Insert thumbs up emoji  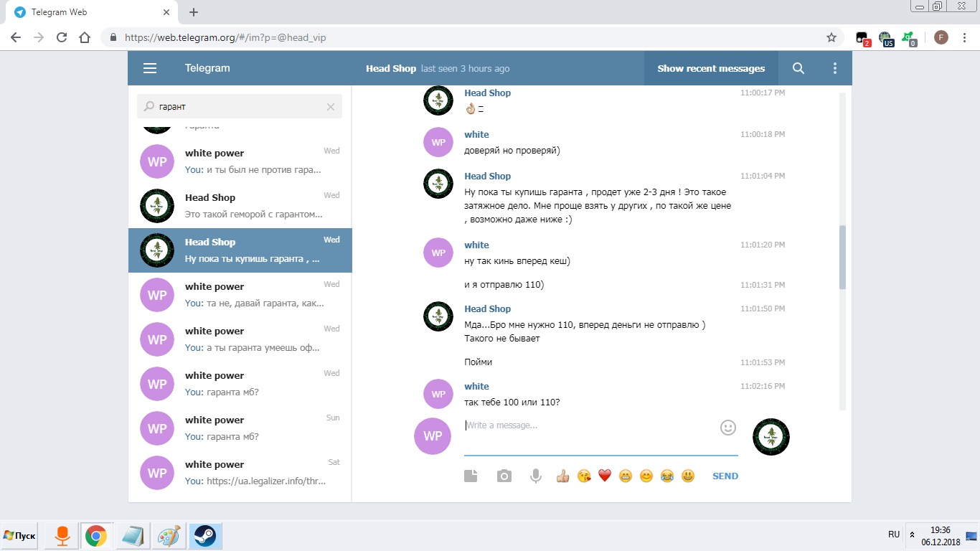[x=562, y=476]
